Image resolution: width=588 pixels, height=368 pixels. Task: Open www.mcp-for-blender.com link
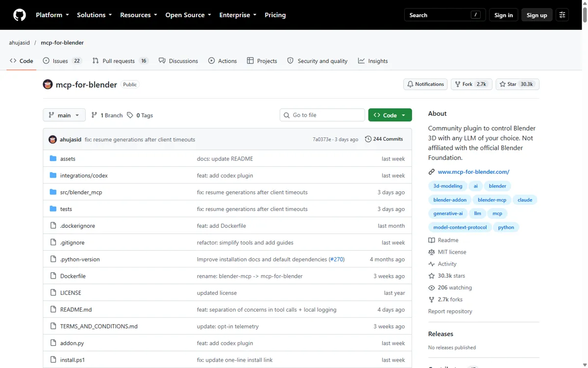(473, 172)
